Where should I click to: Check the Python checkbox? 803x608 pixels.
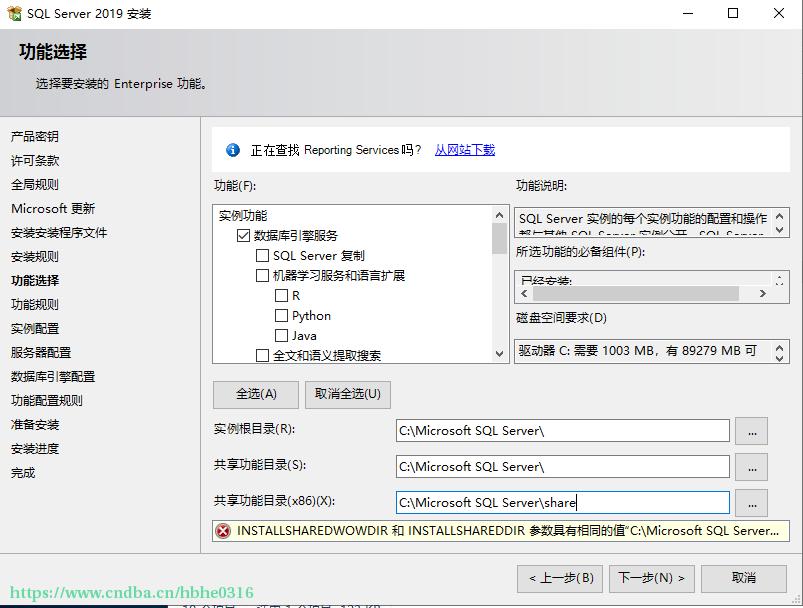[281, 316]
